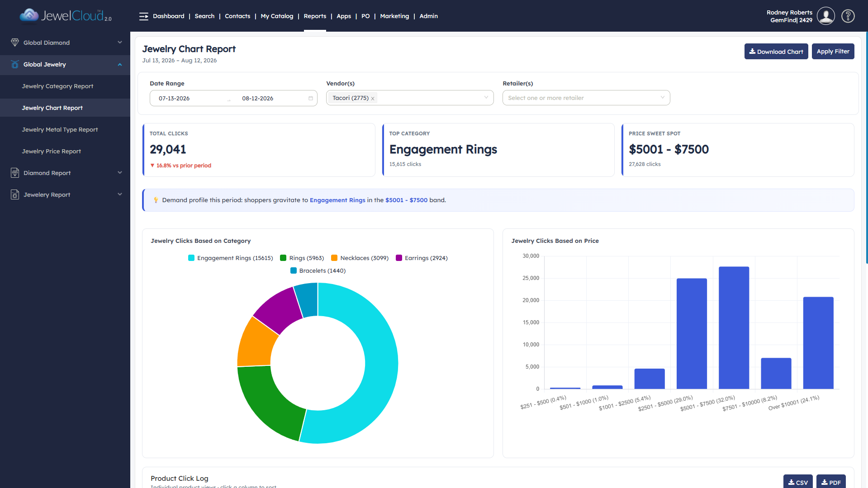Expand the Diamond Report section
The width and height of the screenshot is (868, 488).
[65, 173]
